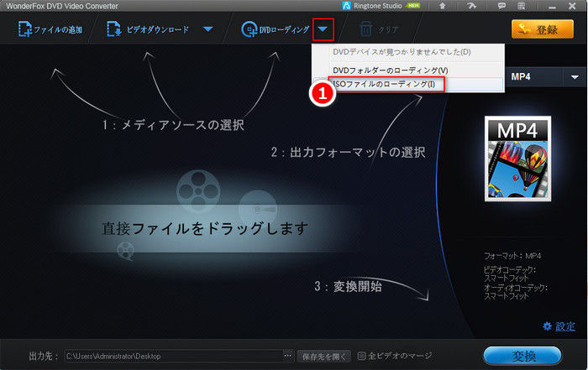Toggle the Merge All Videos checkbox
Image resolution: width=588 pixels, height=370 pixels.
(361, 356)
